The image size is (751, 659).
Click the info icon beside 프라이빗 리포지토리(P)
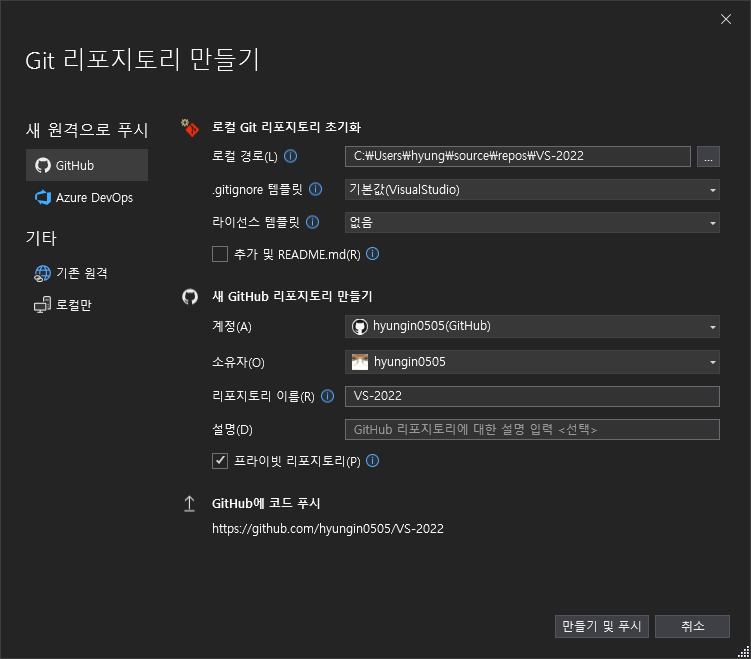click(373, 461)
